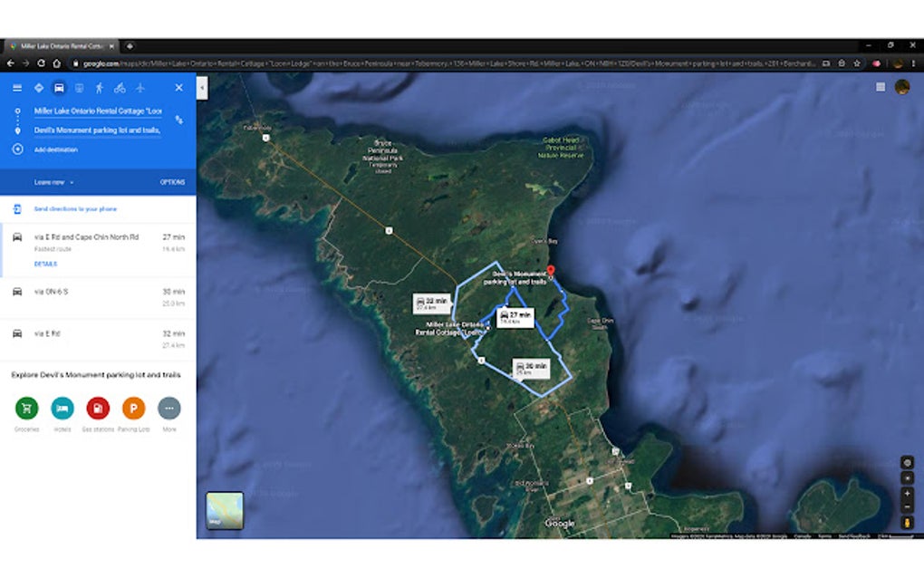Select flights directions mode
Screen dimensions: 924x578
[x=140, y=88]
